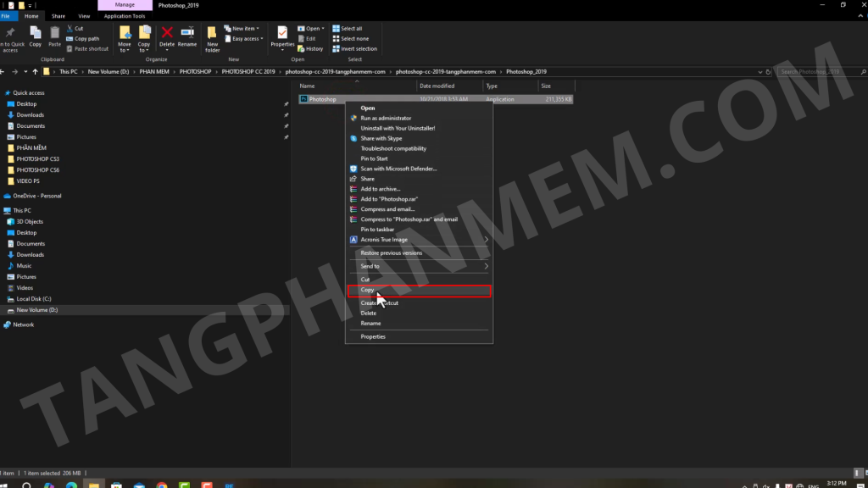Expand the Easy access dropdown
The height and width of the screenshot is (488, 868).
[248, 38]
